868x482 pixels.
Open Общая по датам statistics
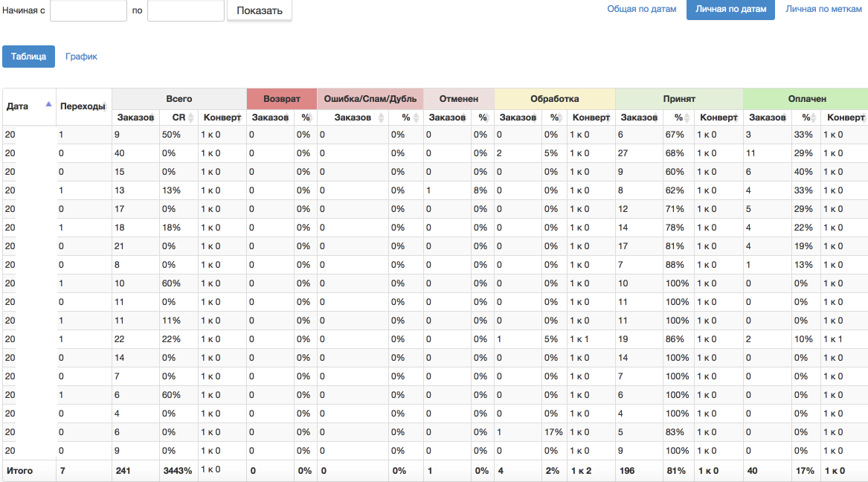coord(642,10)
